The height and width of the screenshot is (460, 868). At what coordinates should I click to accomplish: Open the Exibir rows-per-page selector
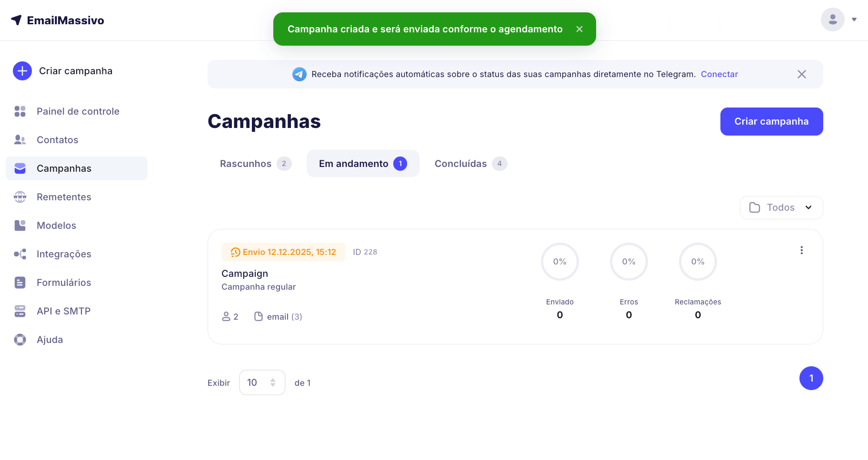coord(262,382)
